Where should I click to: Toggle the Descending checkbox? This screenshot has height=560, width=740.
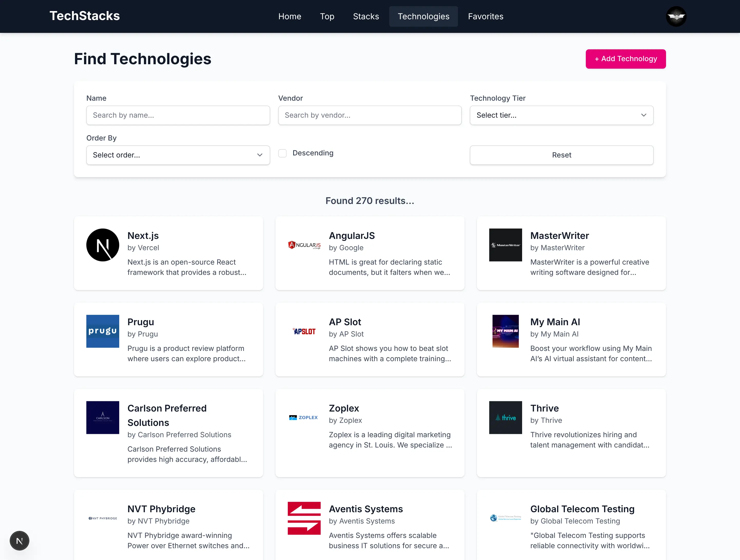point(283,153)
